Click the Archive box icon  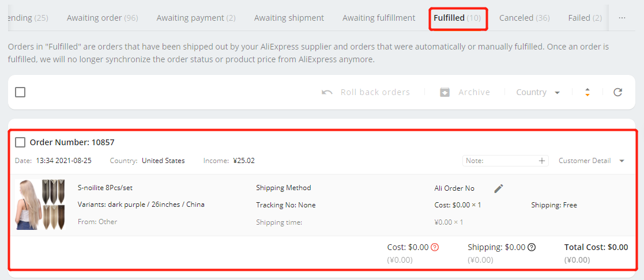445,92
